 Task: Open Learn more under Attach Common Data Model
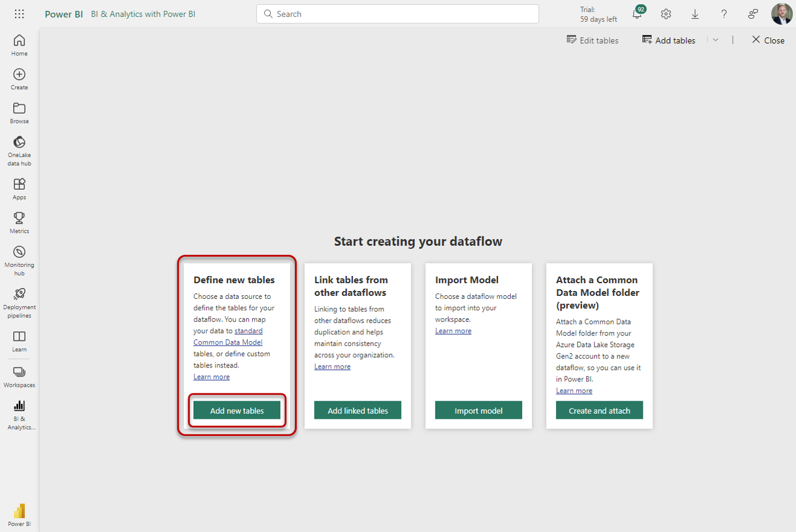574,391
